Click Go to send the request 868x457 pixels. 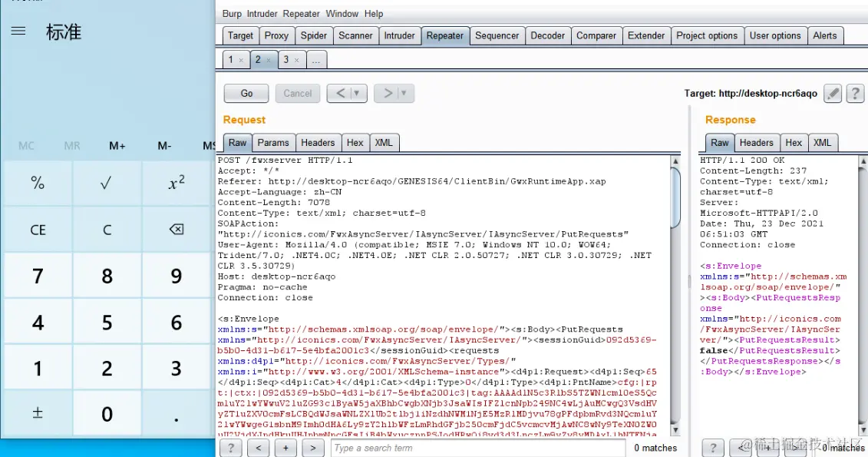(246, 93)
